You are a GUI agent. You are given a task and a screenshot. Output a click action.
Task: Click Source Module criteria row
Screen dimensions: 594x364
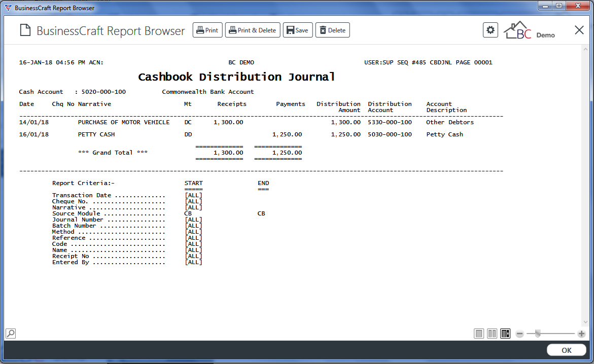tap(159, 213)
